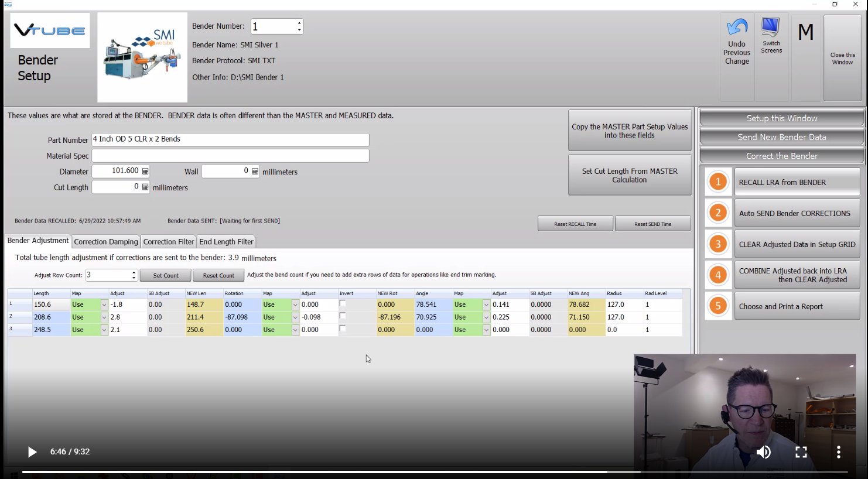Click Auto SEND Bender CORRECTIONS button
Screen dimensions: 868x479
tap(797, 213)
